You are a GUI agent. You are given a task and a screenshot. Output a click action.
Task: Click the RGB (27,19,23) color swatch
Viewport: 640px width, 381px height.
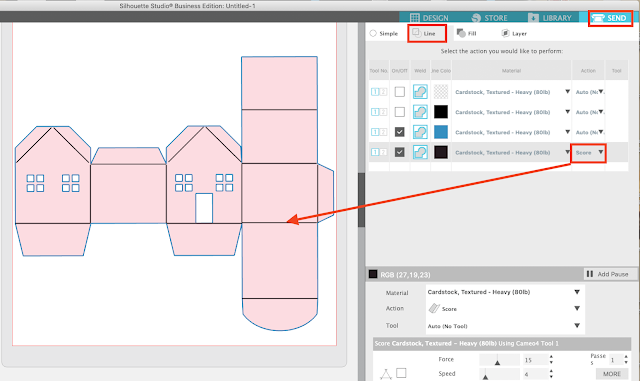[373, 274]
